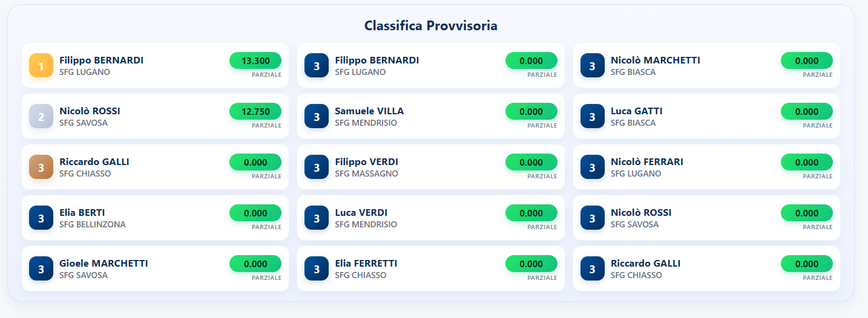This screenshot has height=318, width=868.
Task: Click rank badge next to Samuele VILLA
Action: tap(317, 116)
